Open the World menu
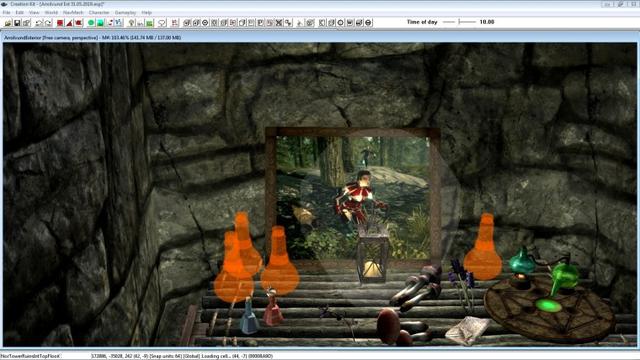Viewport: 640px width, 360px height. (51, 13)
